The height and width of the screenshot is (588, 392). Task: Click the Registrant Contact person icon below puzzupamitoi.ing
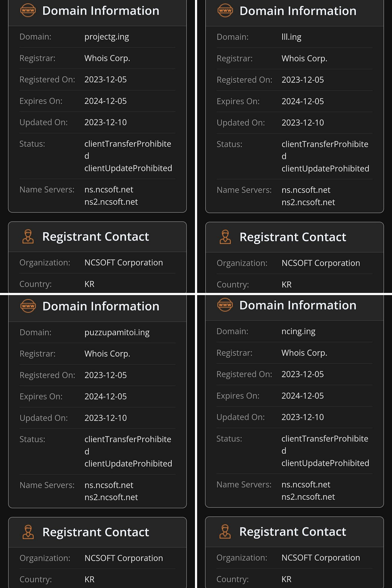coord(28,532)
